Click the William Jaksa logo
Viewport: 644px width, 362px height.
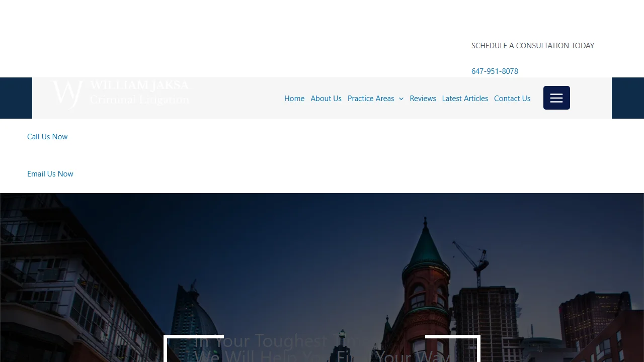[x=121, y=94]
